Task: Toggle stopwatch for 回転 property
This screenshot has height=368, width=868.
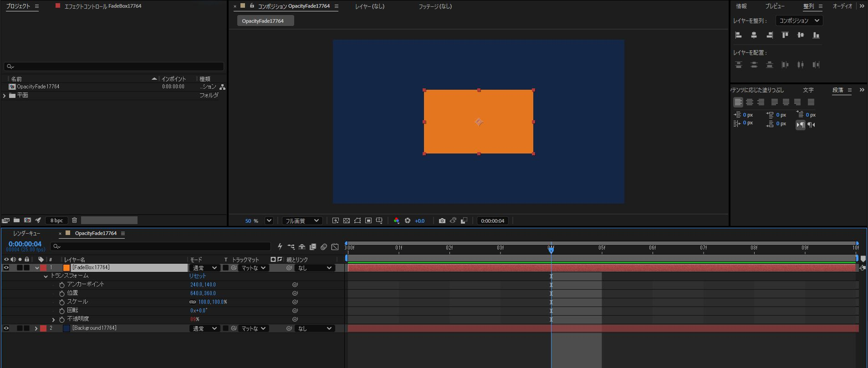Action: point(62,311)
